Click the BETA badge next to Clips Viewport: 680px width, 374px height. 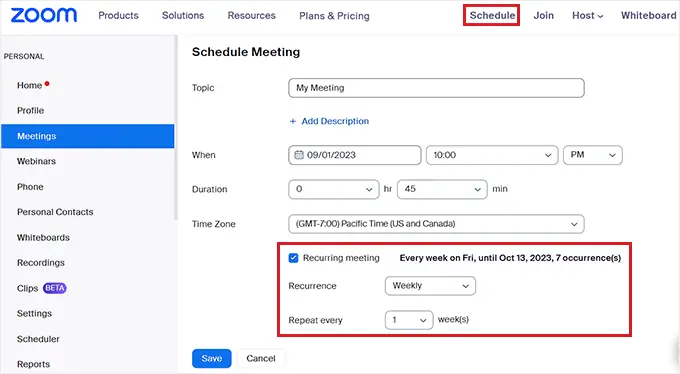coord(55,288)
